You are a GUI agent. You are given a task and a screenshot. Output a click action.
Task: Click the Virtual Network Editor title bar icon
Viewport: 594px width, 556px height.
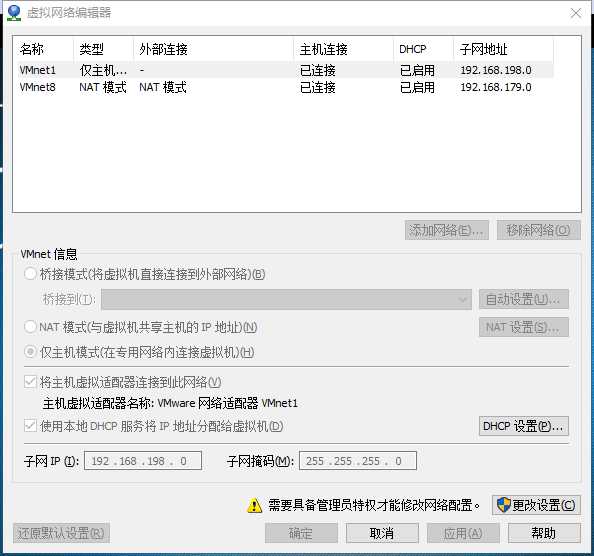tap(14, 13)
